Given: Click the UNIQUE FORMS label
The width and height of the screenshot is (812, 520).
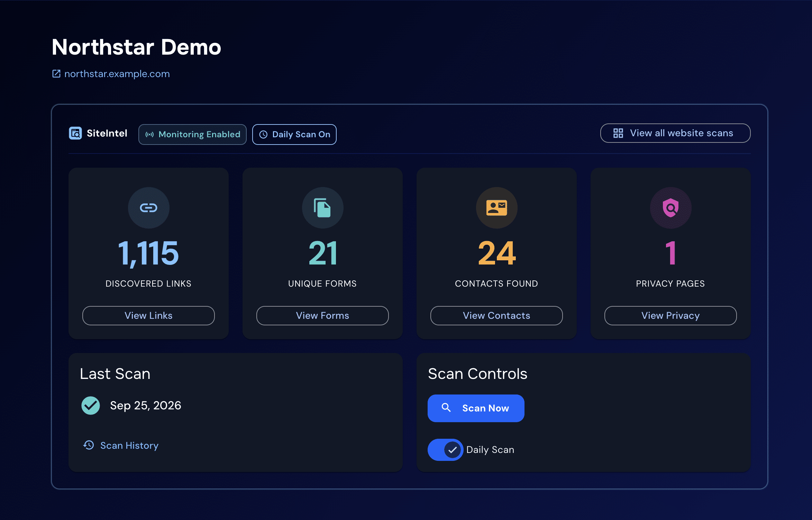Looking at the screenshot, I should pos(322,284).
